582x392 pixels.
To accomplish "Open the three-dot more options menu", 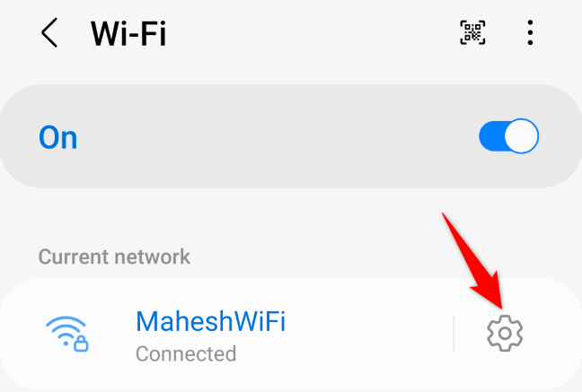I will pos(530,32).
